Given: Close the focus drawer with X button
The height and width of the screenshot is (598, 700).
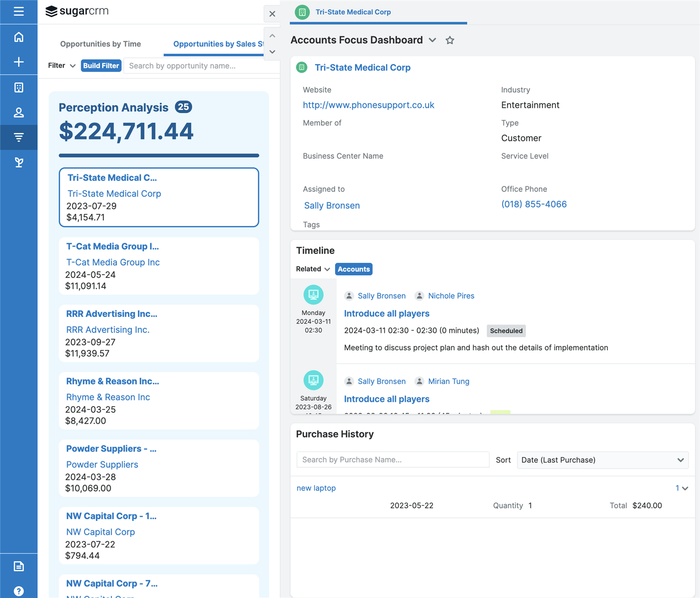Looking at the screenshot, I should pos(272,14).
